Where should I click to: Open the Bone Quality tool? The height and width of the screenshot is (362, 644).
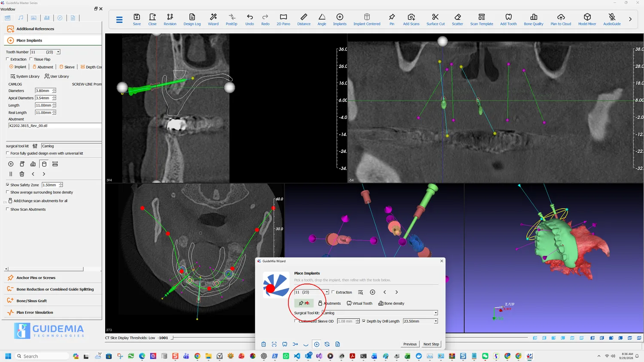534,19
